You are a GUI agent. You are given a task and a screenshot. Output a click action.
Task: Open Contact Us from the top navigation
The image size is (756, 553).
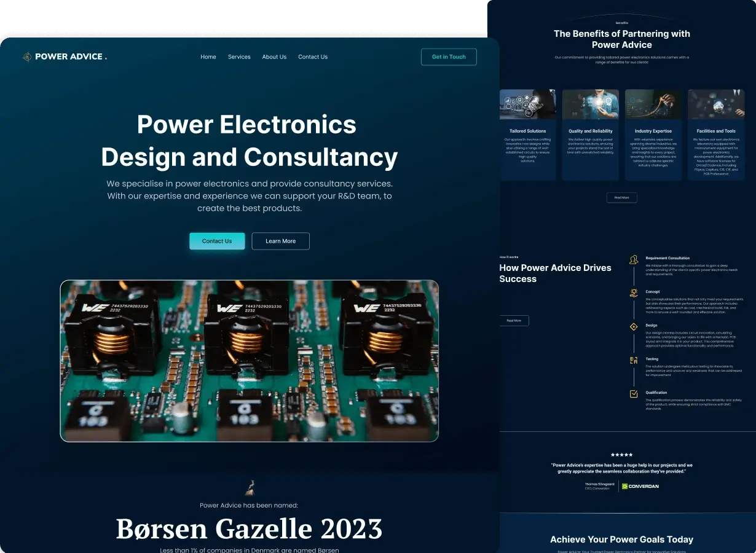pos(313,57)
